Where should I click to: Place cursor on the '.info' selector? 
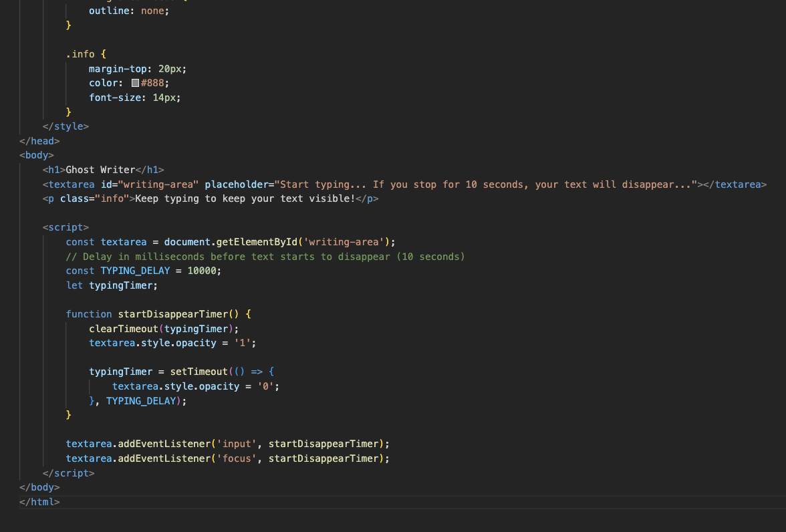point(80,54)
